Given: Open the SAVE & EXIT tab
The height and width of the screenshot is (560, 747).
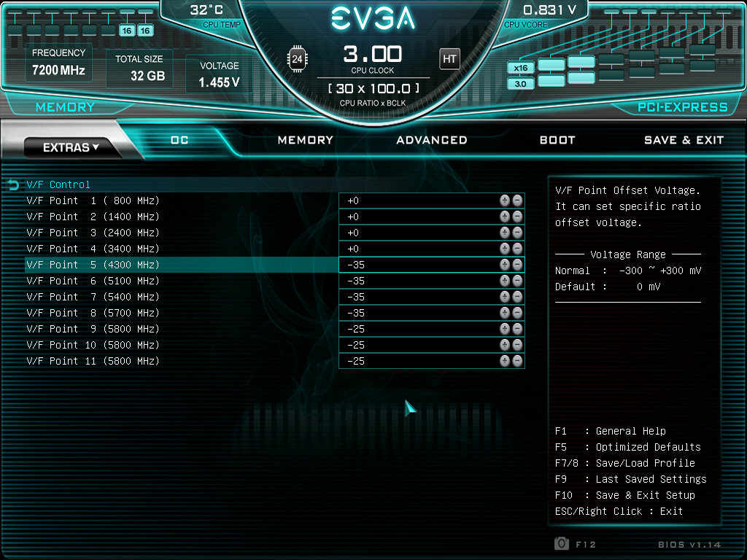Looking at the screenshot, I should pos(684,140).
